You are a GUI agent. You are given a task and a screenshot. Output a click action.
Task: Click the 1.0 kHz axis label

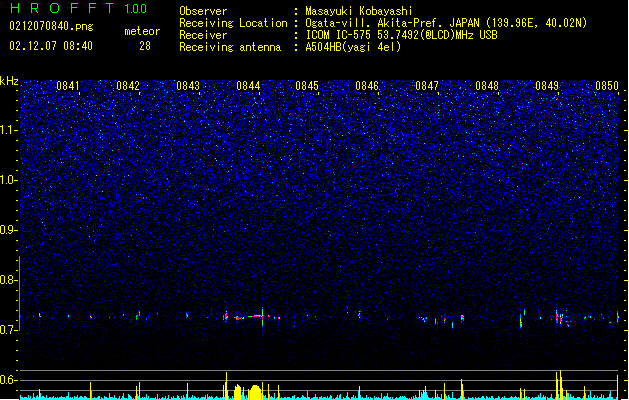tap(9, 180)
